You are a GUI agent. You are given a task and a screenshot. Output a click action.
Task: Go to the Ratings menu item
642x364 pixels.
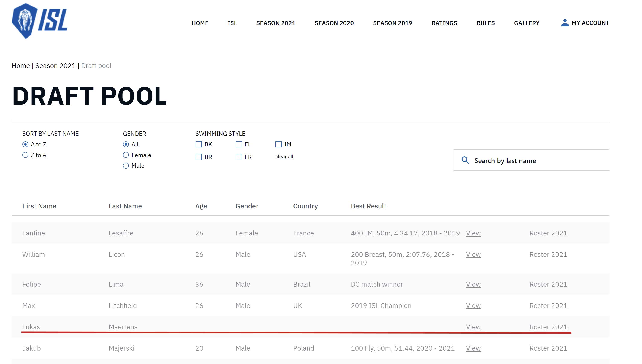tap(444, 23)
